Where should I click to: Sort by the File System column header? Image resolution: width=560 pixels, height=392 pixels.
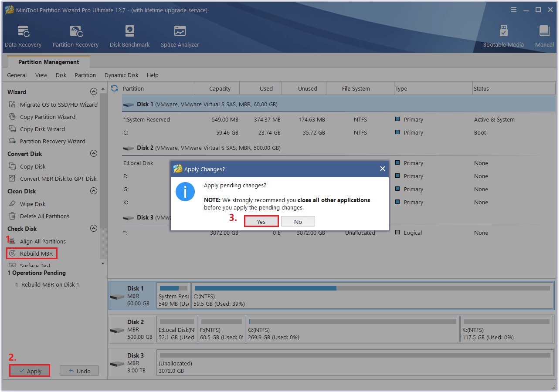coord(360,88)
